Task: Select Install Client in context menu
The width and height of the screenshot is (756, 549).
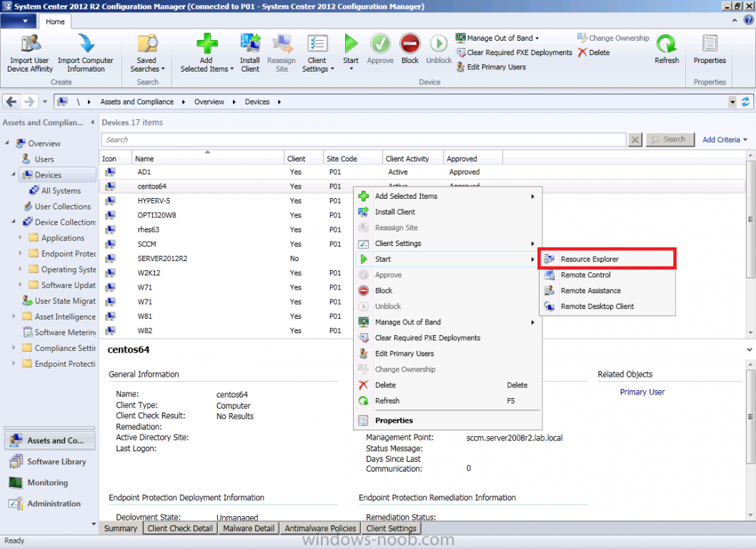Action: pos(447,212)
